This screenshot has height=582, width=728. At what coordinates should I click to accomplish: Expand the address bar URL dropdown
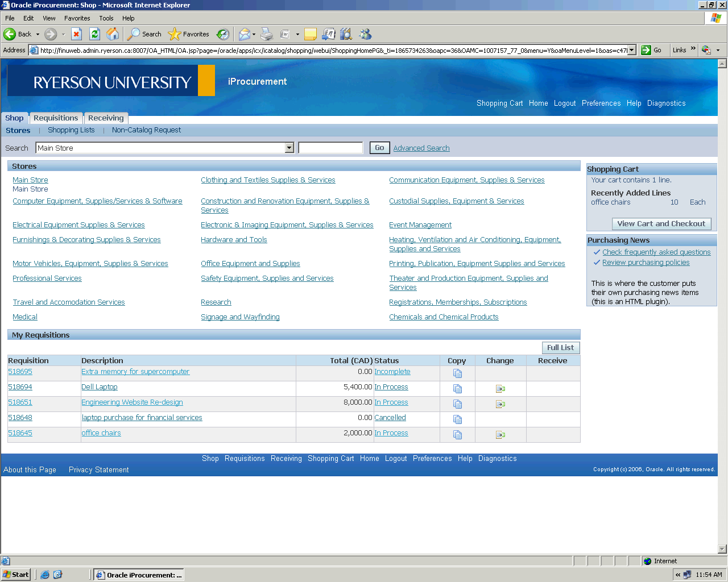[631, 50]
